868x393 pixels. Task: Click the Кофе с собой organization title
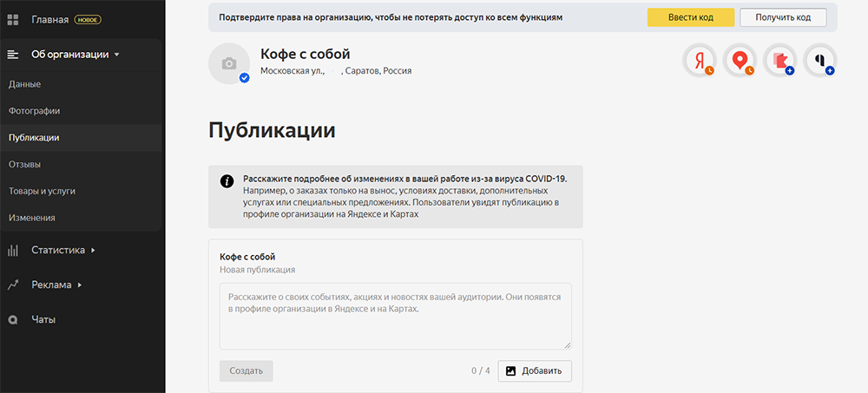pos(305,55)
